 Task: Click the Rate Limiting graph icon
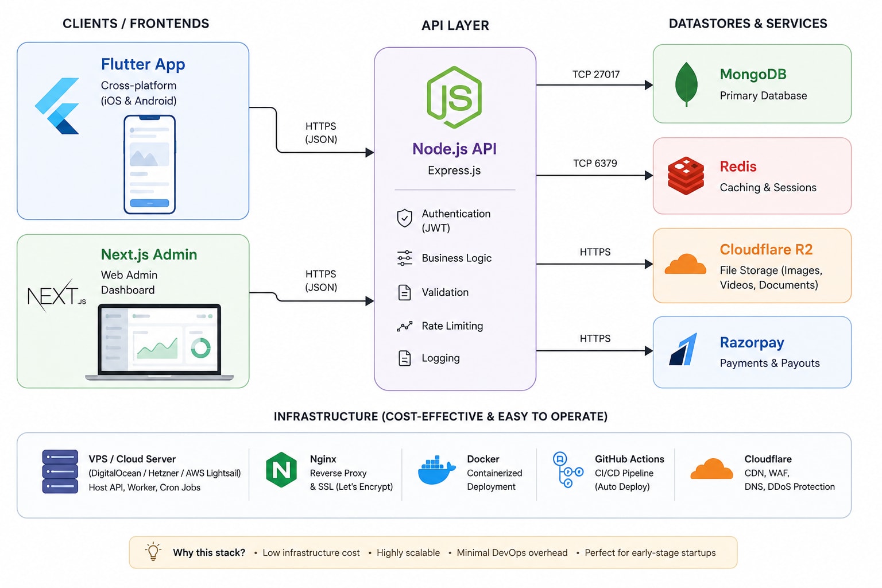[404, 326]
